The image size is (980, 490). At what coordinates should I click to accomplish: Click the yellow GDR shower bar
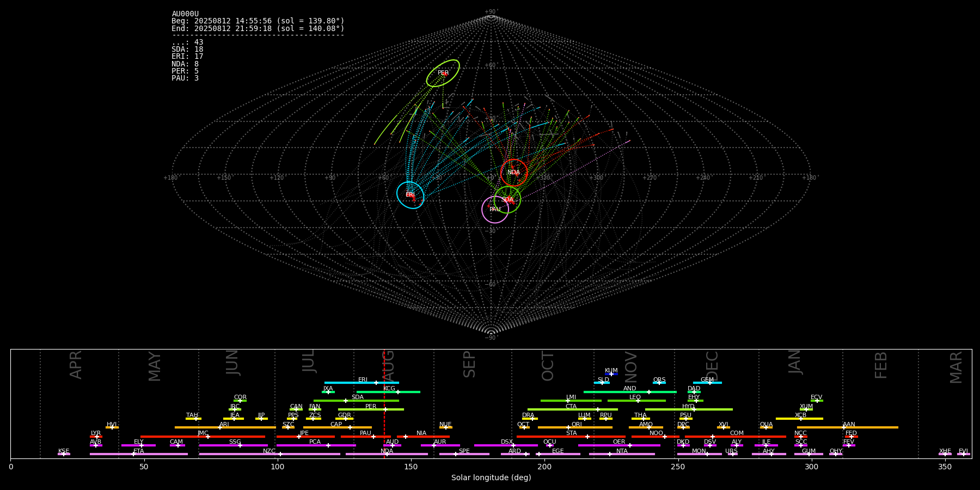344,419
